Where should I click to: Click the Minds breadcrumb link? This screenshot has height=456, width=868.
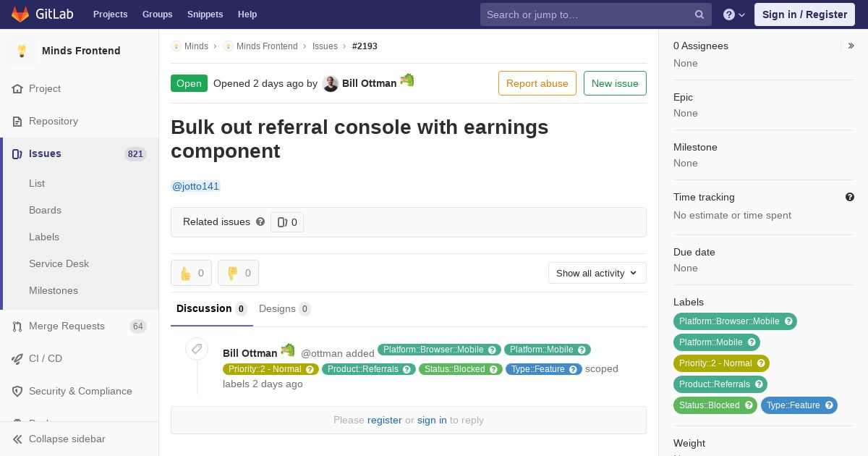196,46
